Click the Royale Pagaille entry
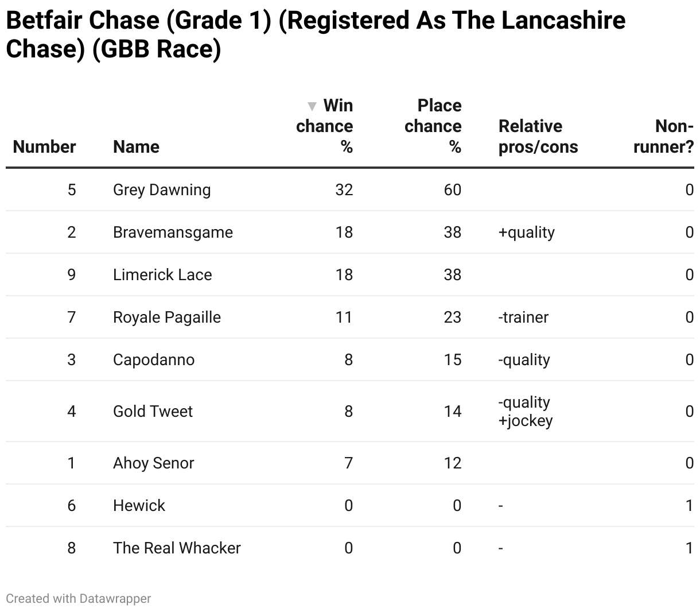This screenshot has height=612, width=700. click(167, 317)
